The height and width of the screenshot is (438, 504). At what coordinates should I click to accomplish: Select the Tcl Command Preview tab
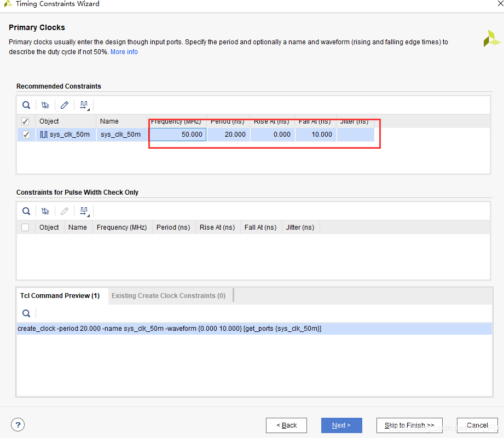60,296
